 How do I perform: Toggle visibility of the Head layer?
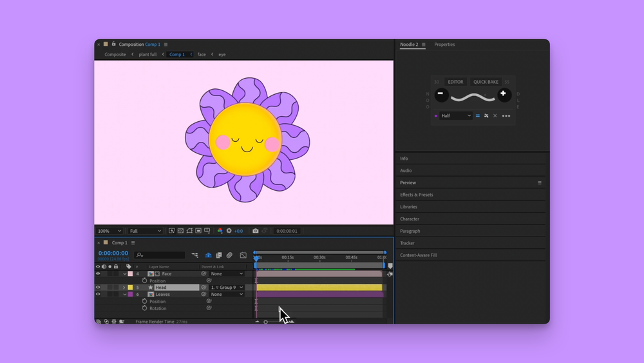99,288
